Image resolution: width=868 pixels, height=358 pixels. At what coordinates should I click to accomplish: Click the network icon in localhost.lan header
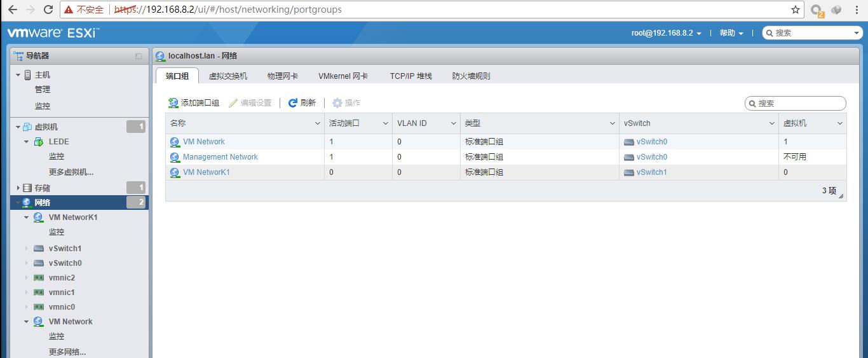[160, 56]
